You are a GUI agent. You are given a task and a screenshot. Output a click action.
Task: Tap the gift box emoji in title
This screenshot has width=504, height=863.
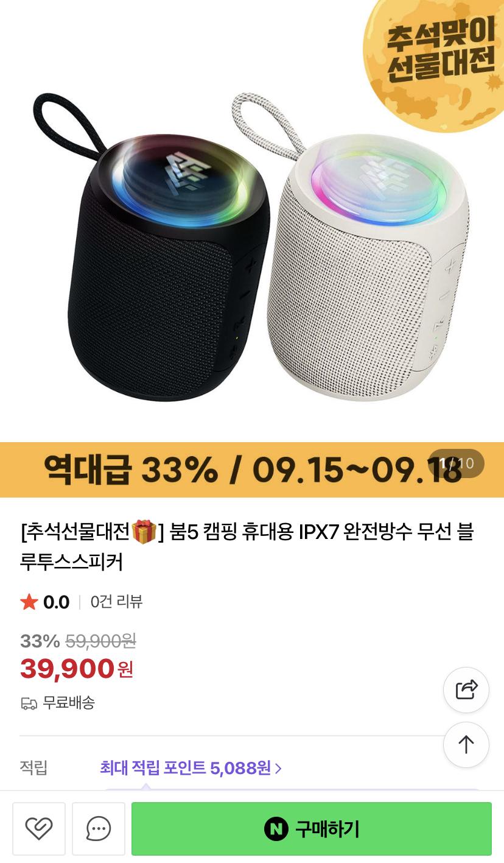pyautogui.click(x=144, y=532)
